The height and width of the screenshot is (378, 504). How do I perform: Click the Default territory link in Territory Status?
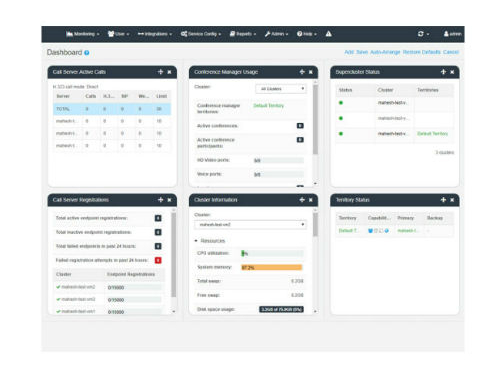pos(348,231)
